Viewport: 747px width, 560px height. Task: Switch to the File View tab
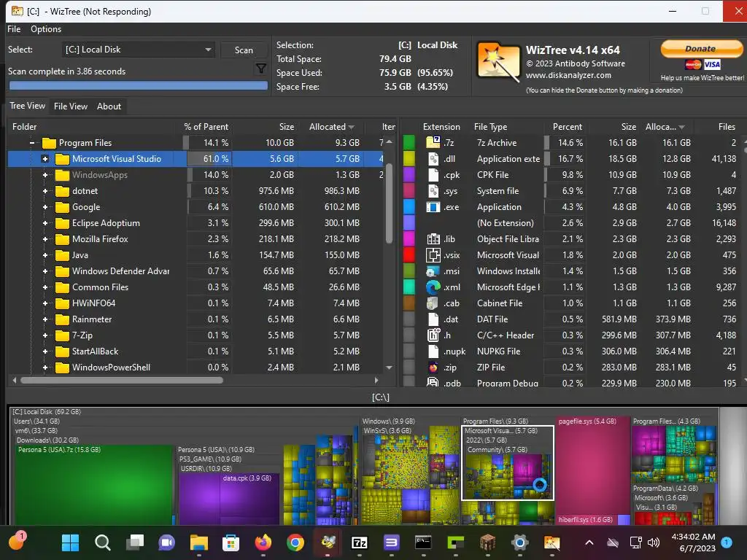point(71,106)
